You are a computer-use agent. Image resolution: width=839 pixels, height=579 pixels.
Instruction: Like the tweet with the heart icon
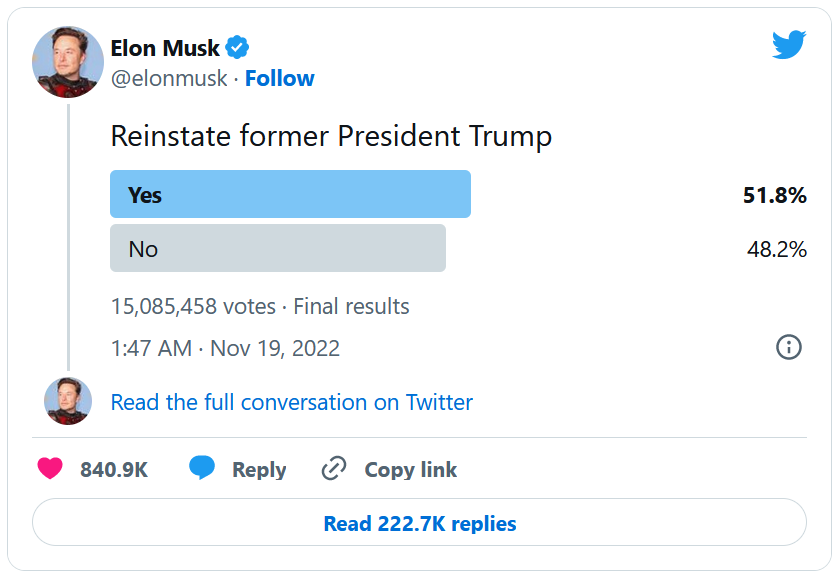point(51,469)
